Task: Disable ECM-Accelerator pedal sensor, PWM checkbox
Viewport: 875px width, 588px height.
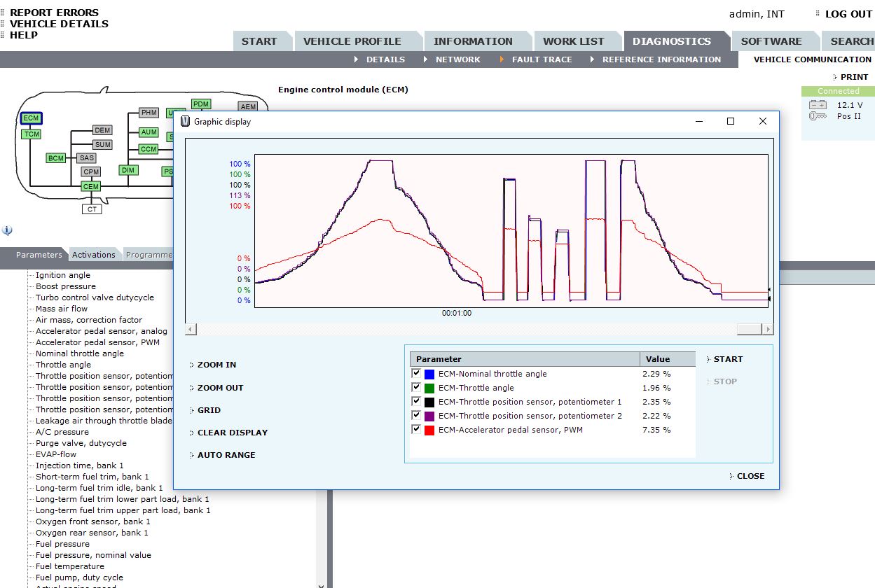Action: 417,430
